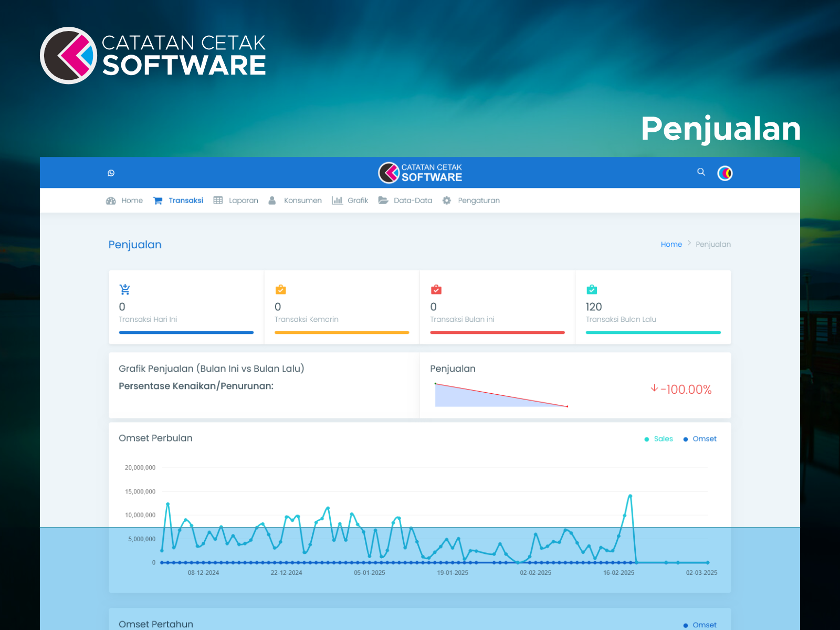This screenshot has width=840, height=630.
Task: Click the Transaksi shopping cart icon
Action: point(157,201)
